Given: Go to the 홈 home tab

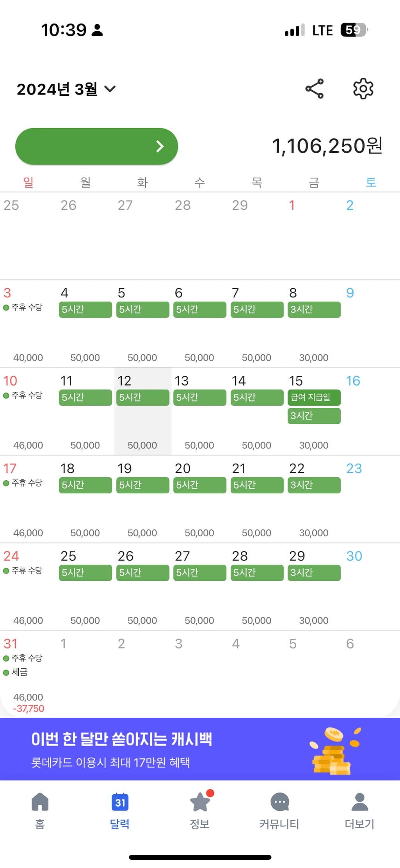Looking at the screenshot, I should (x=40, y=811).
